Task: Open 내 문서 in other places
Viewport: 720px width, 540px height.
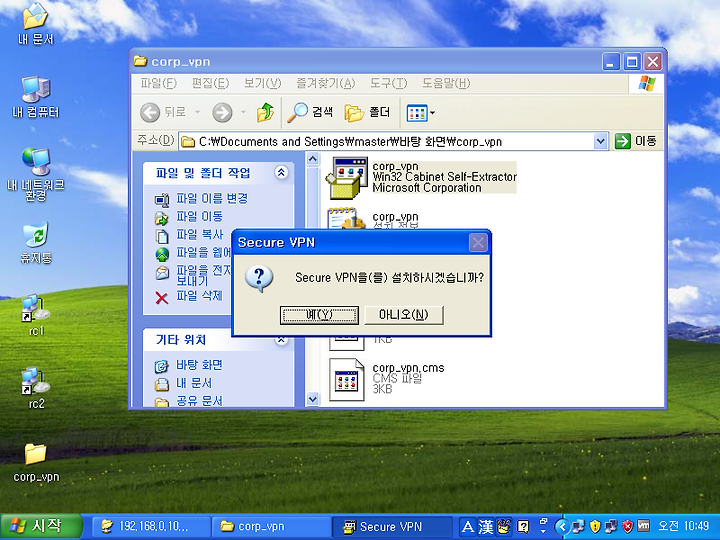Action: pos(194,383)
